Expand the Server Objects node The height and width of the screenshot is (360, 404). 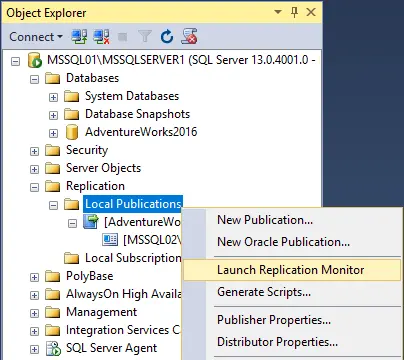point(34,169)
